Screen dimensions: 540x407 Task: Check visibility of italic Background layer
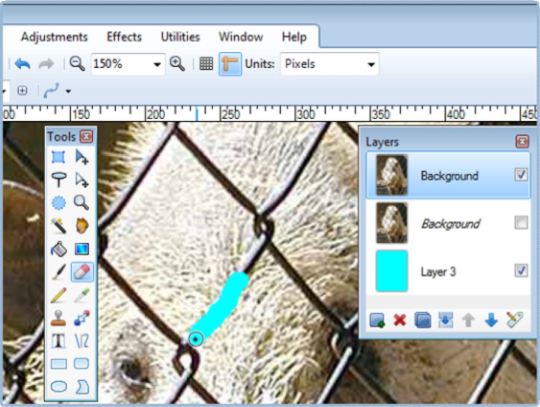tap(521, 222)
